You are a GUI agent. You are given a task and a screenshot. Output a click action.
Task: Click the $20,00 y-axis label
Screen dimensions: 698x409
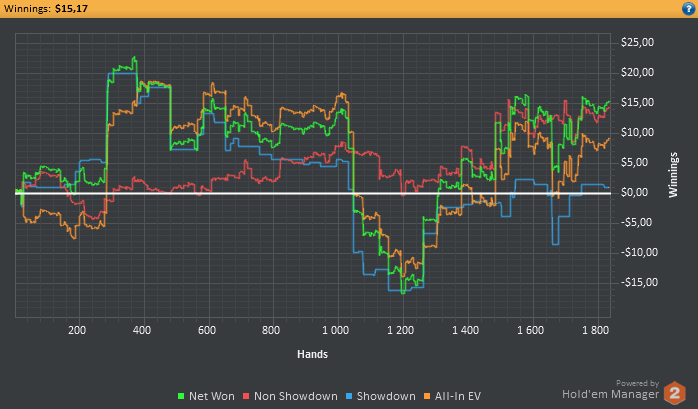(x=637, y=72)
